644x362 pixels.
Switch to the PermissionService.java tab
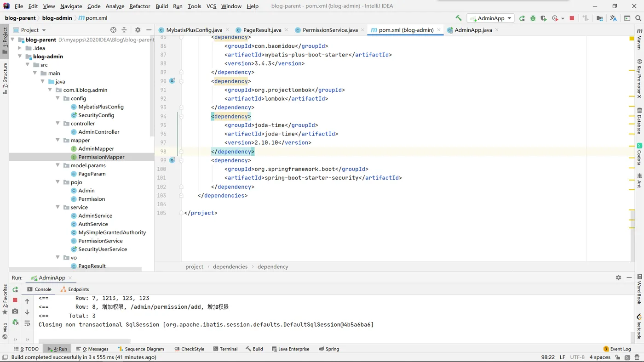pos(330,30)
